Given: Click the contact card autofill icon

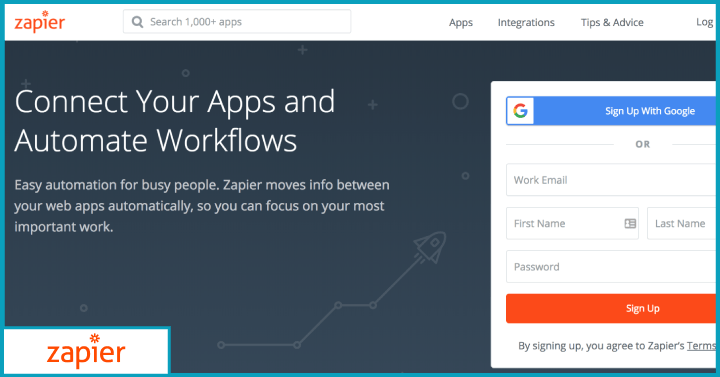Looking at the screenshot, I should coord(630,224).
